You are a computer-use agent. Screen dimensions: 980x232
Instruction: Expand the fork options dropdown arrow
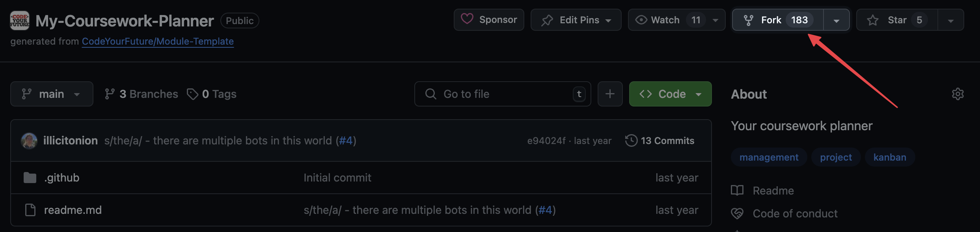[x=836, y=20]
